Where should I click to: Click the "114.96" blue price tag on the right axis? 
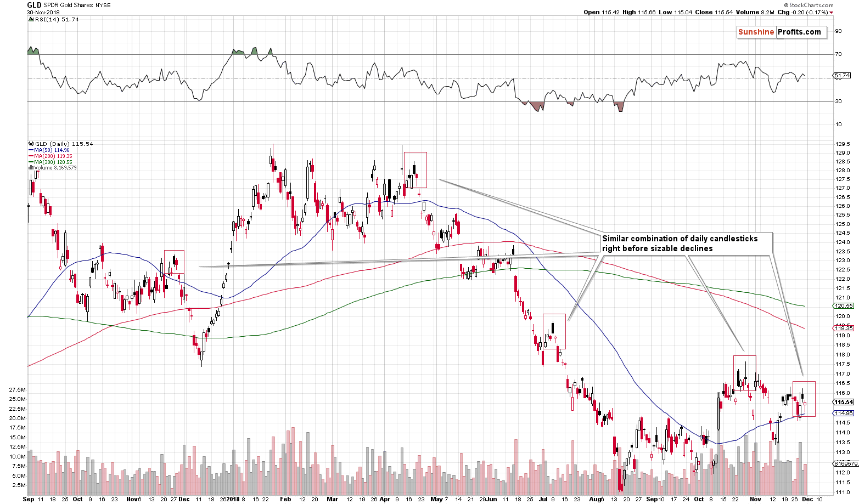(x=843, y=413)
